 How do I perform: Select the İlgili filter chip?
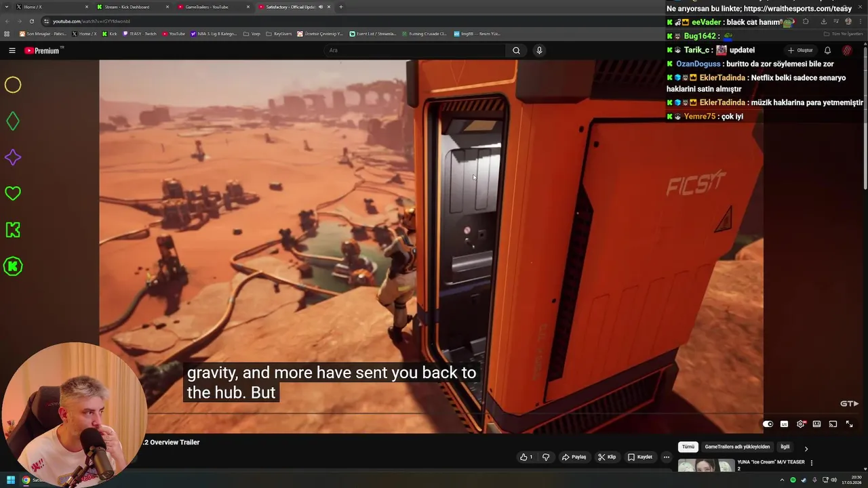click(x=785, y=447)
